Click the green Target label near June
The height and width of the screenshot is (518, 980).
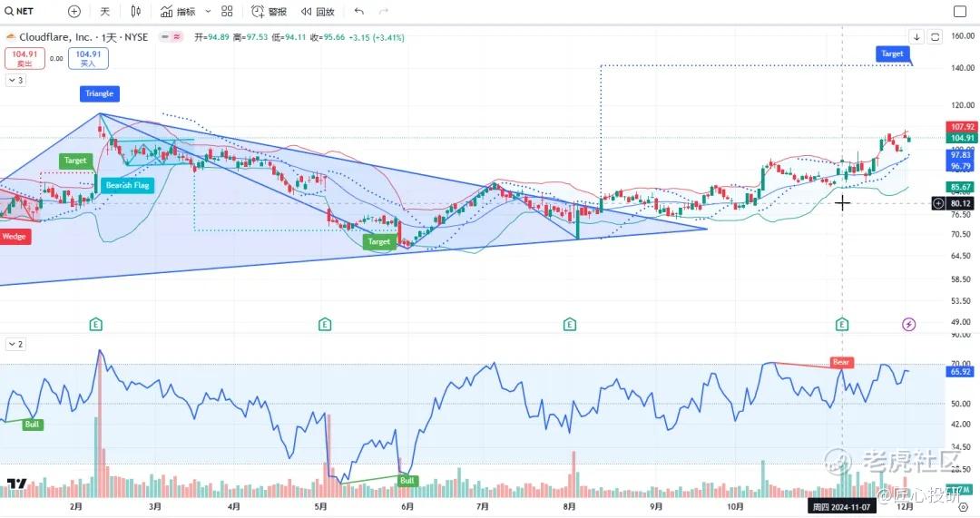tap(379, 242)
